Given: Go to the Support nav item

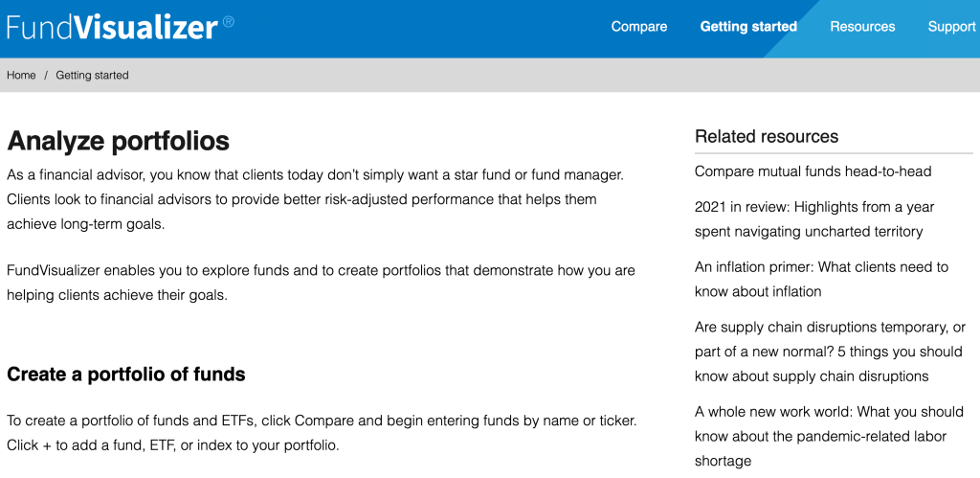Looking at the screenshot, I should pyautogui.click(x=951, y=27).
